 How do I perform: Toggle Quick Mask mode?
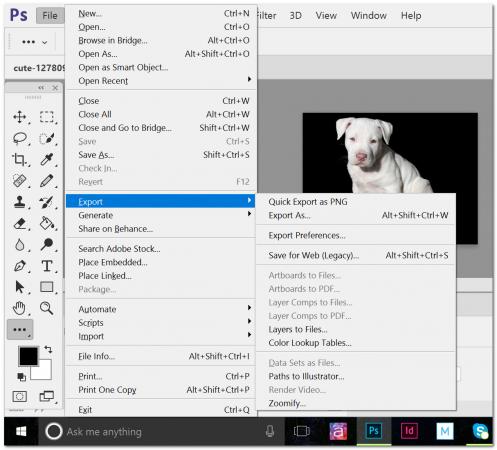click(x=20, y=396)
